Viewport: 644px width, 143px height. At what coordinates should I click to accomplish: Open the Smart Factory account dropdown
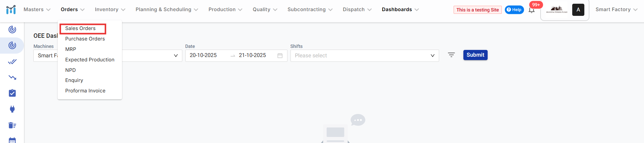616,9
